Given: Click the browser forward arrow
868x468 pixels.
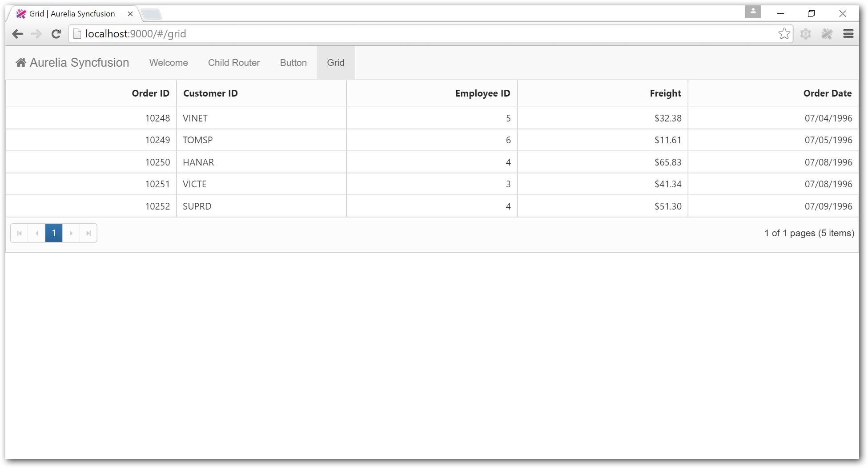Looking at the screenshot, I should coord(36,34).
